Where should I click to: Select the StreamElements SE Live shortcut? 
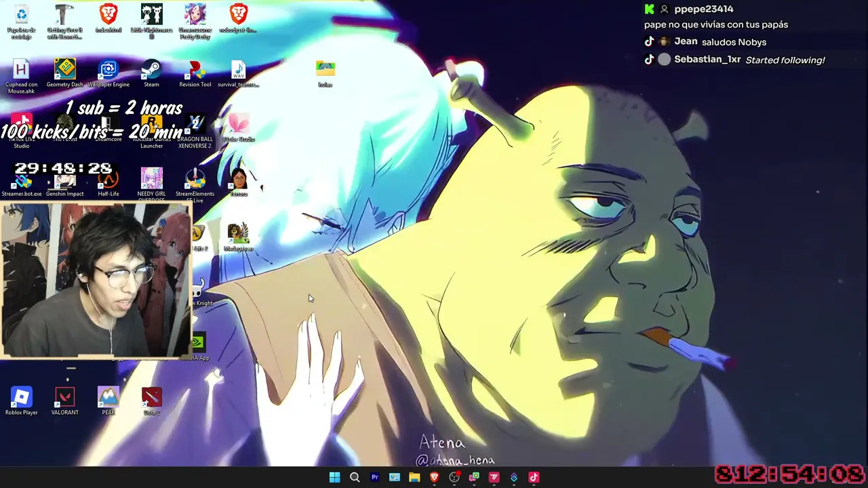195,186
